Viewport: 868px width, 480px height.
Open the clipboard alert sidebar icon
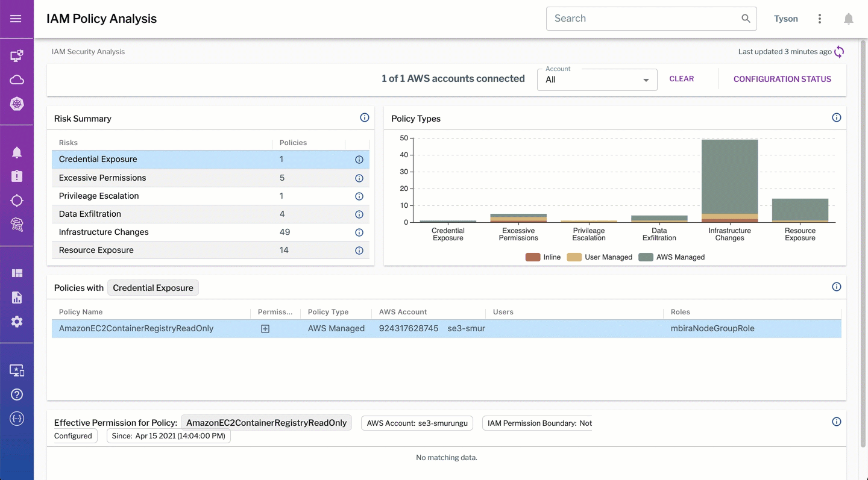pyautogui.click(x=17, y=176)
